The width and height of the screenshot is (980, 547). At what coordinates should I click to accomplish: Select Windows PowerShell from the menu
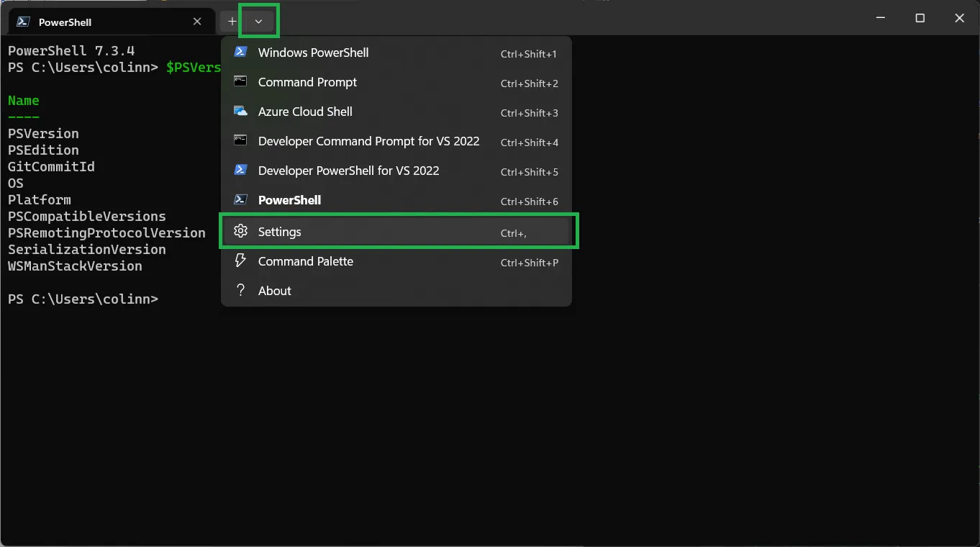pyautogui.click(x=313, y=52)
